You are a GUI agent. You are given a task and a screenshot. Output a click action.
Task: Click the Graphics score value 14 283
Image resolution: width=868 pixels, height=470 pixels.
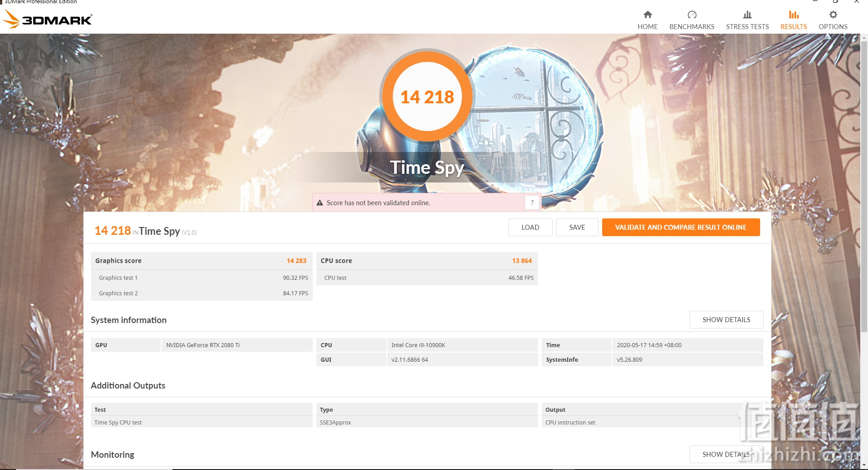coord(296,261)
